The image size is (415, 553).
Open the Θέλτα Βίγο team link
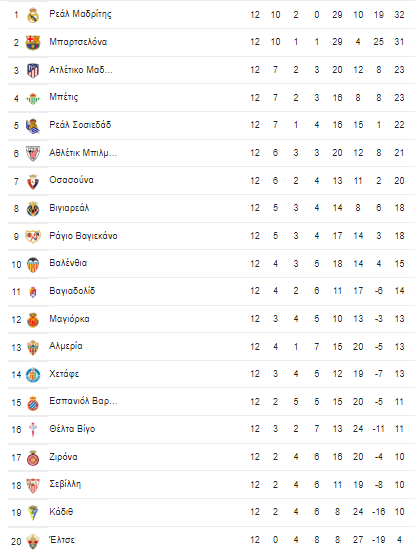[x=72, y=429]
